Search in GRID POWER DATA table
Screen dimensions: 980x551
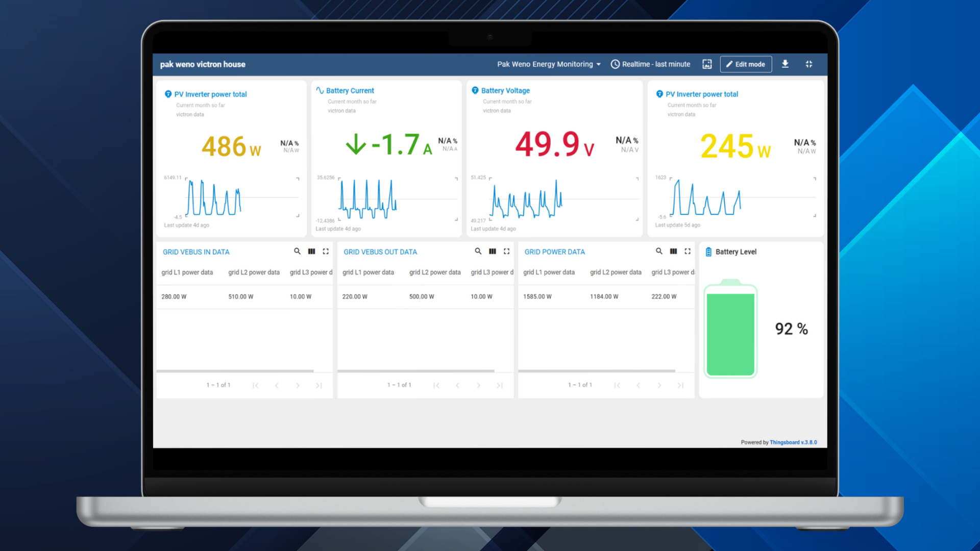(659, 252)
